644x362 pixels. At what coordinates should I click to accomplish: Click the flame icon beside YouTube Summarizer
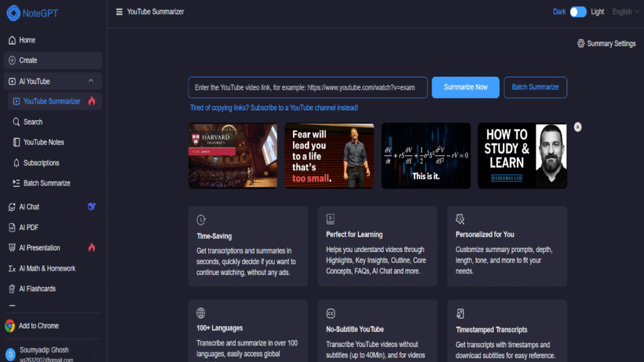pos(92,101)
